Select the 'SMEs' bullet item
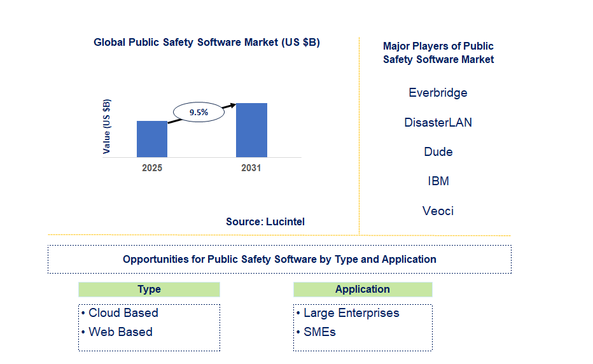The height and width of the screenshot is (364, 593). [x=316, y=332]
